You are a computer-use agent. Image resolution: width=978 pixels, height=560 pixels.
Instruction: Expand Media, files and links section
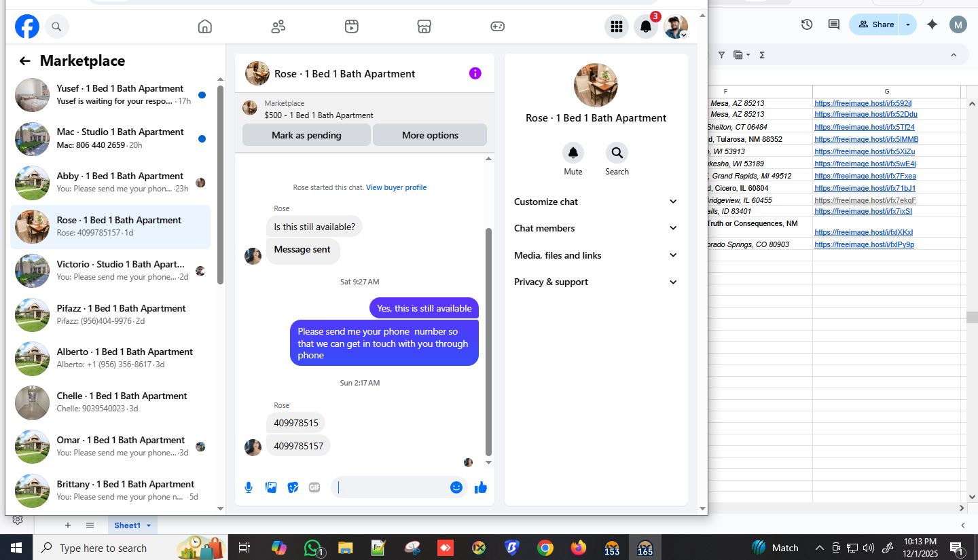click(x=596, y=255)
